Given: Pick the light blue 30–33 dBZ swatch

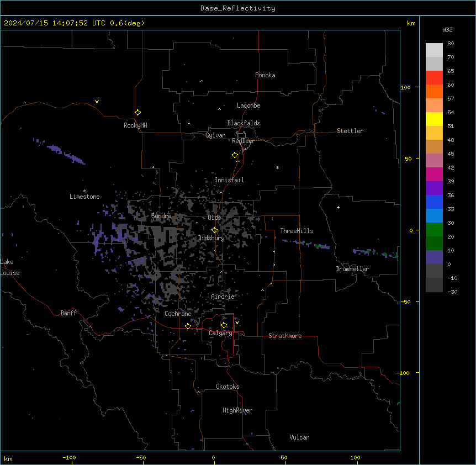Looking at the screenshot, I should pyautogui.click(x=434, y=216).
